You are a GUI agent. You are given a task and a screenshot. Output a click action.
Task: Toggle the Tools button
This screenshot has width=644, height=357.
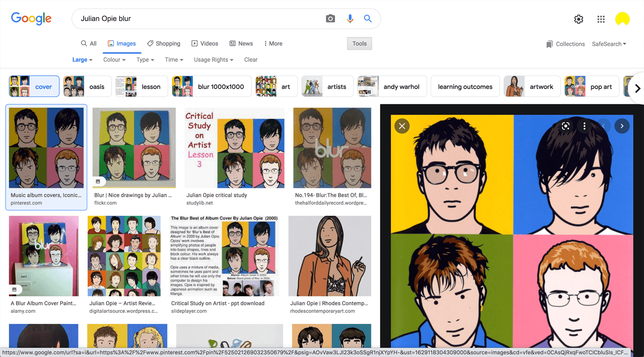point(359,44)
